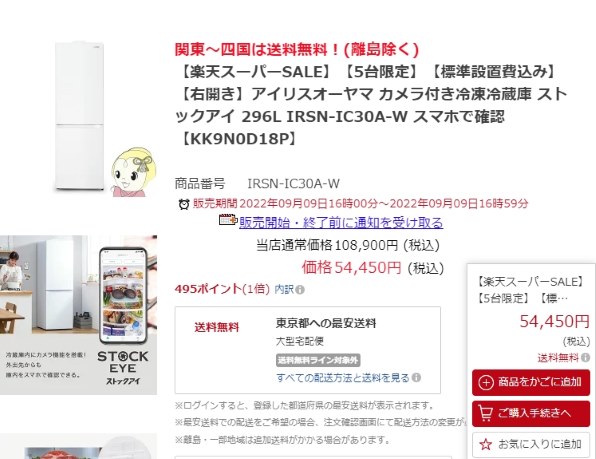The image size is (596, 459).
Task: Click the girl mascot character image
Action: click(x=133, y=172)
